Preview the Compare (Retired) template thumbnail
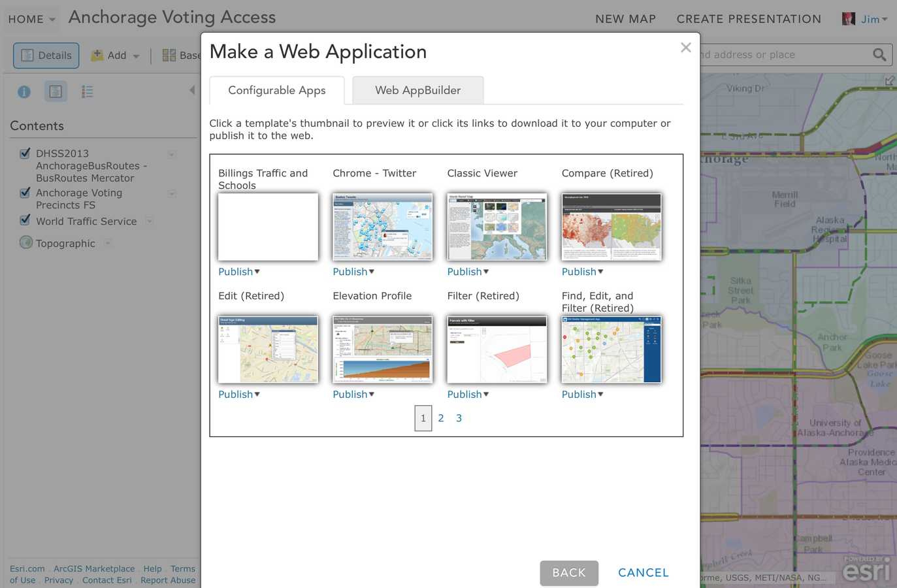Image resolution: width=897 pixels, height=588 pixels. coord(612,227)
